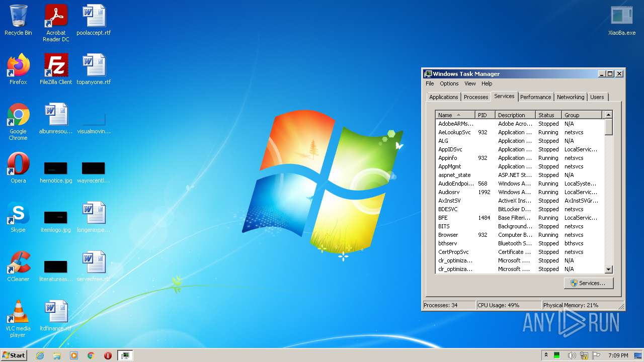The width and height of the screenshot is (644, 362).
Task: Click the services list scroll up arrow
Action: [x=608, y=115]
